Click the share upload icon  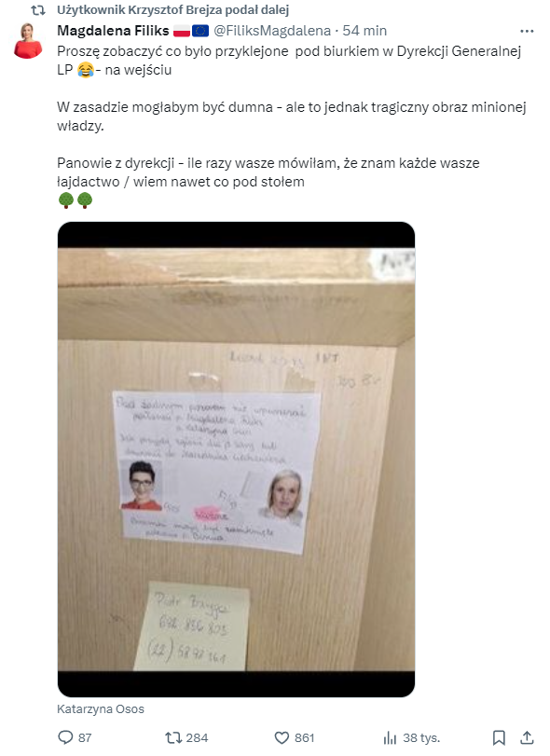(x=527, y=737)
